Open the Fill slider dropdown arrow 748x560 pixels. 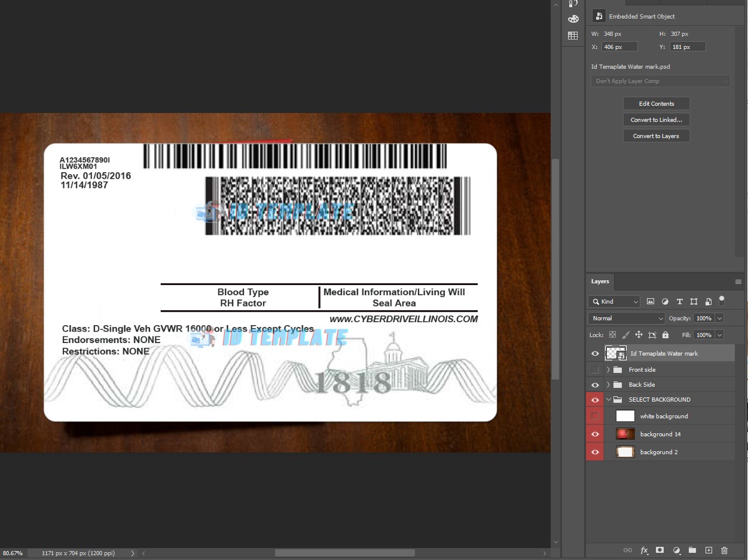tap(719, 335)
